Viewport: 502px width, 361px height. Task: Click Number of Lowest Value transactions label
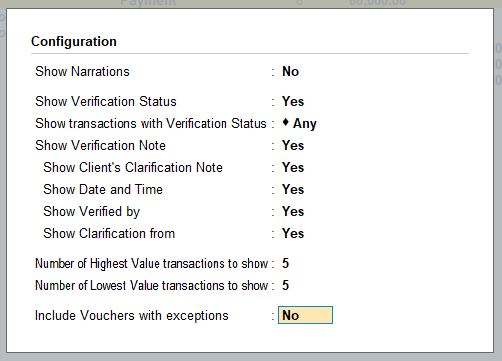(152, 285)
